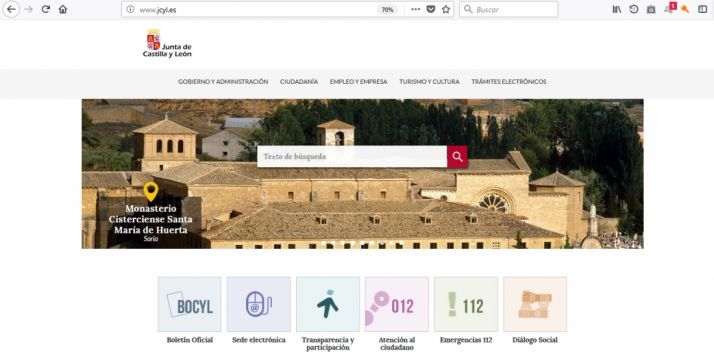Click the Transparencia walking figure tile
This screenshot has width=714, height=360.
click(x=328, y=304)
